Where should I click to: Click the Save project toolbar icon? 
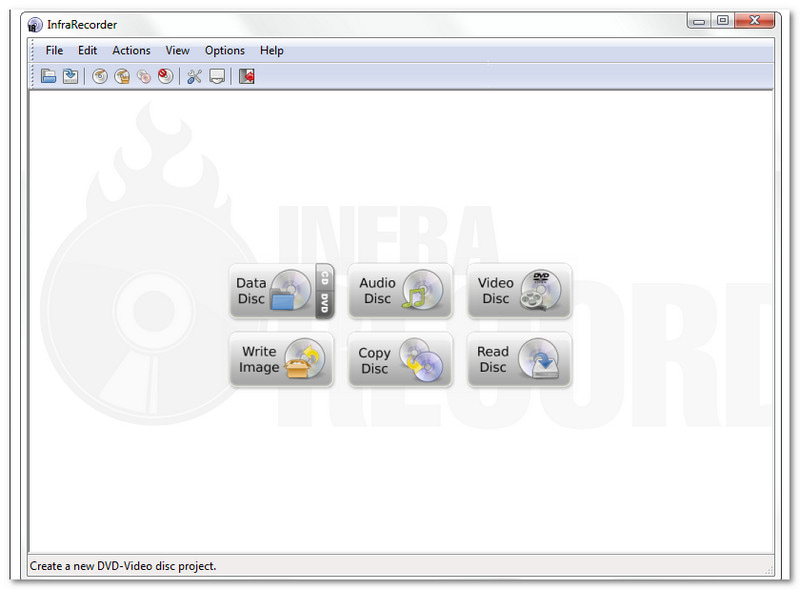[70, 77]
